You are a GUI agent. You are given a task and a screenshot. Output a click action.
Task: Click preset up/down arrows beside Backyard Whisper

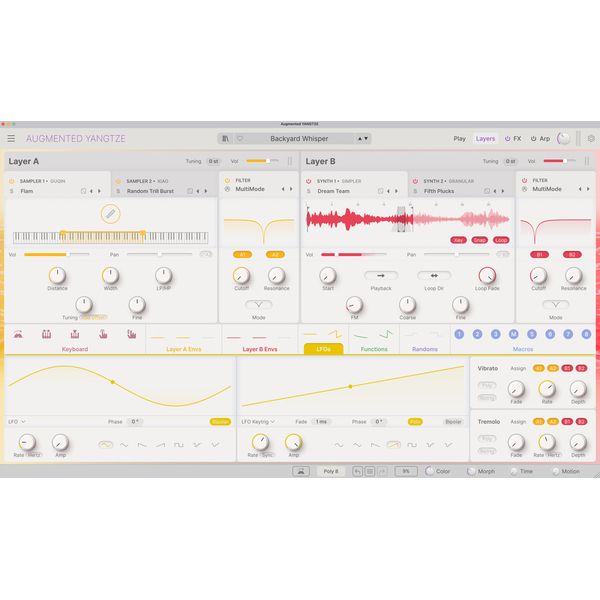point(363,139)
